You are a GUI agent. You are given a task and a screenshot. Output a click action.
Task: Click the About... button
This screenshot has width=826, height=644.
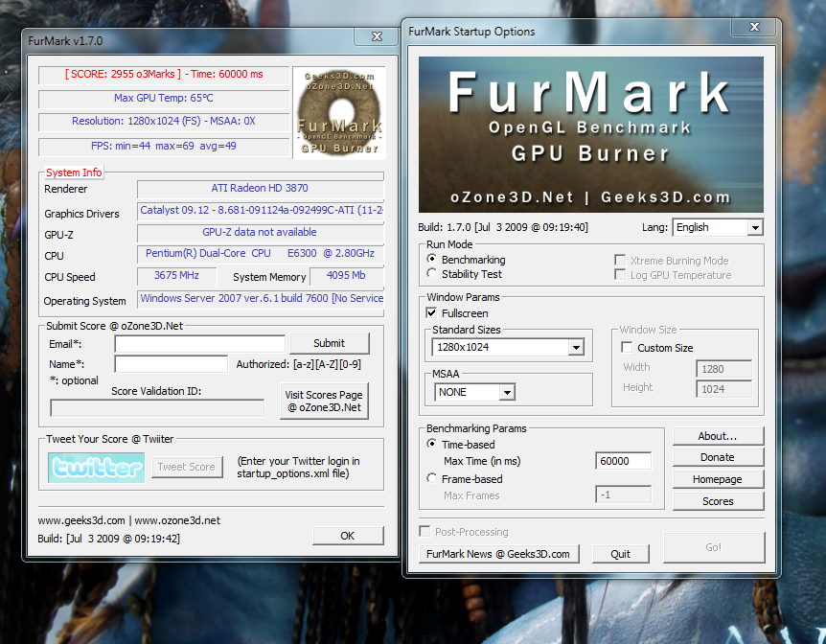718,436
